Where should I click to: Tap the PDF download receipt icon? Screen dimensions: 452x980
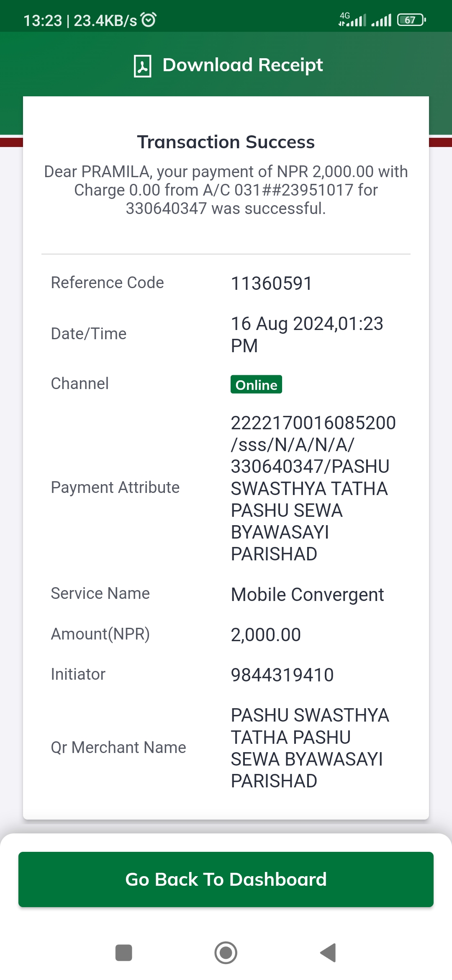pyautogui.click(x=142, y=66)
